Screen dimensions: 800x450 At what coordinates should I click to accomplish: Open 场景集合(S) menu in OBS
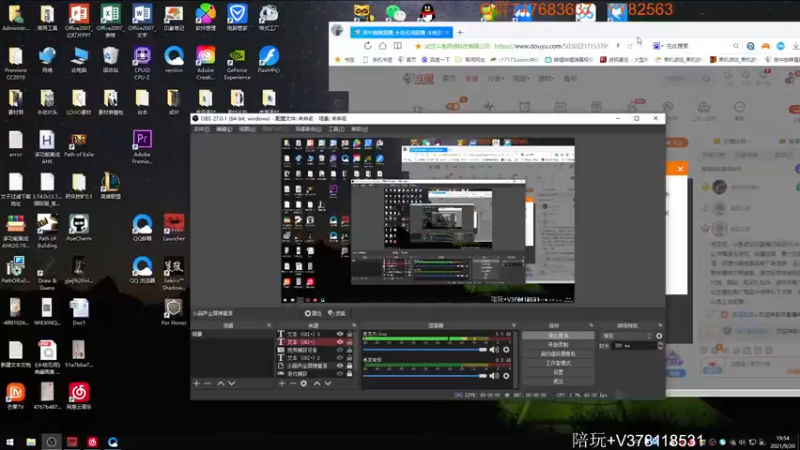(308, 129)
